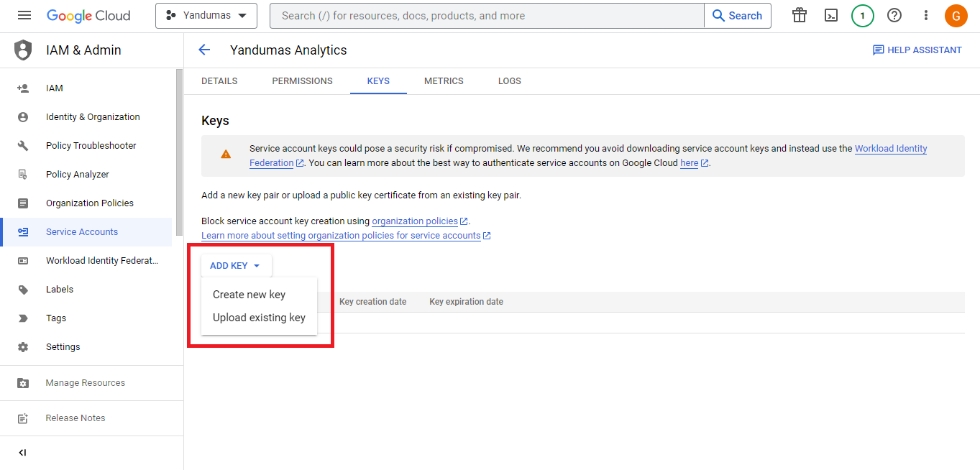Click the Google Cloud logo
The image size is (980, 470).
(88, 16)
